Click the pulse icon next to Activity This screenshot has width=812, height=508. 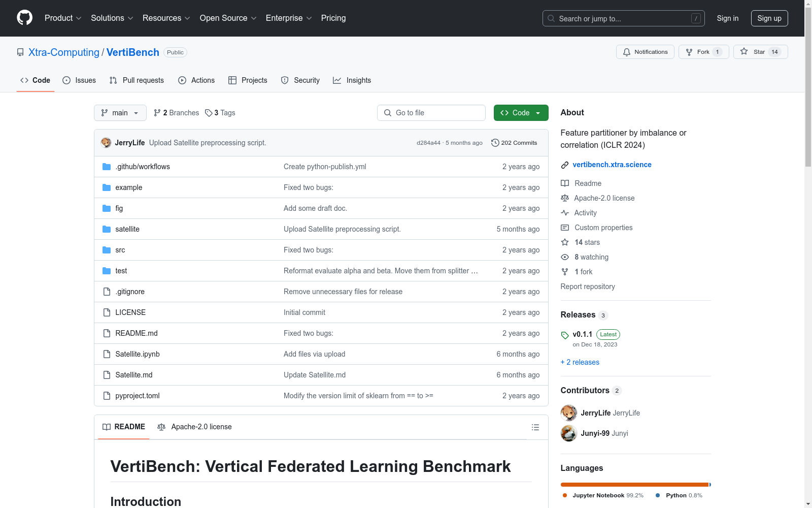point(565,213)
